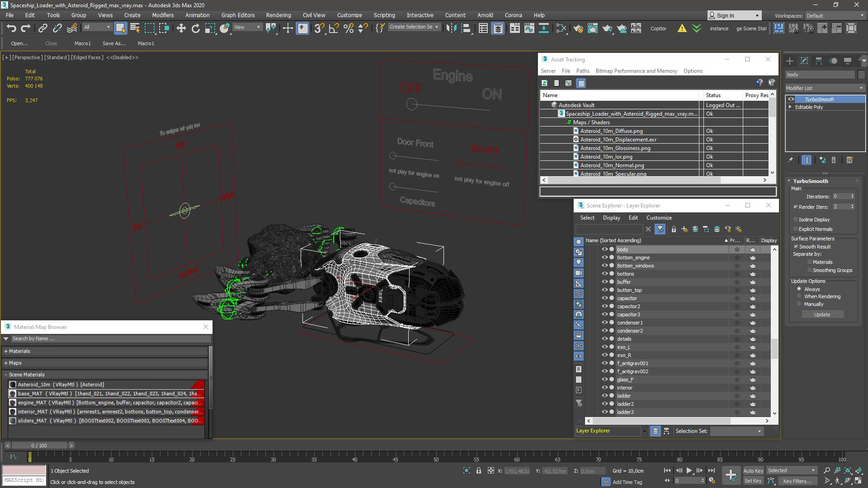Toggle the Layer Explorer filter funnel icon
Screen dimensions: 868x488
(660, 229)
